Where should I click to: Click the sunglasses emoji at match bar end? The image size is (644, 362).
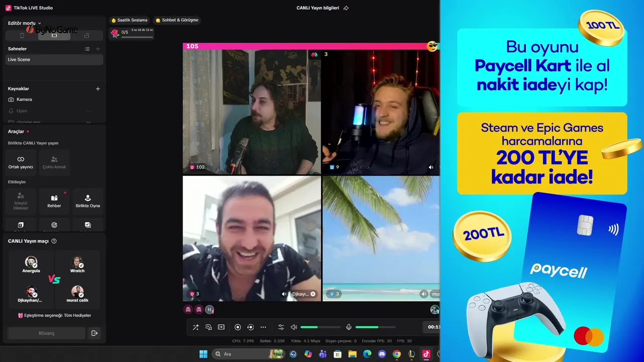[432, 46]
